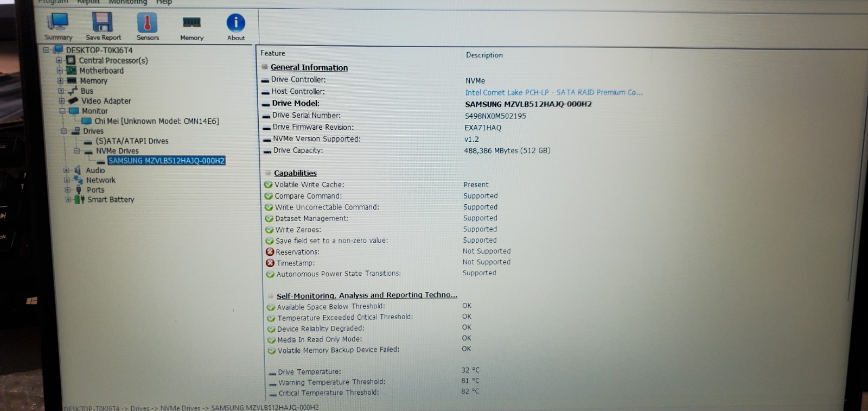The width and height of the screenshot is (868, 411).
Task: Expand the Memory tree node
Action: click(x=60, y=80)
